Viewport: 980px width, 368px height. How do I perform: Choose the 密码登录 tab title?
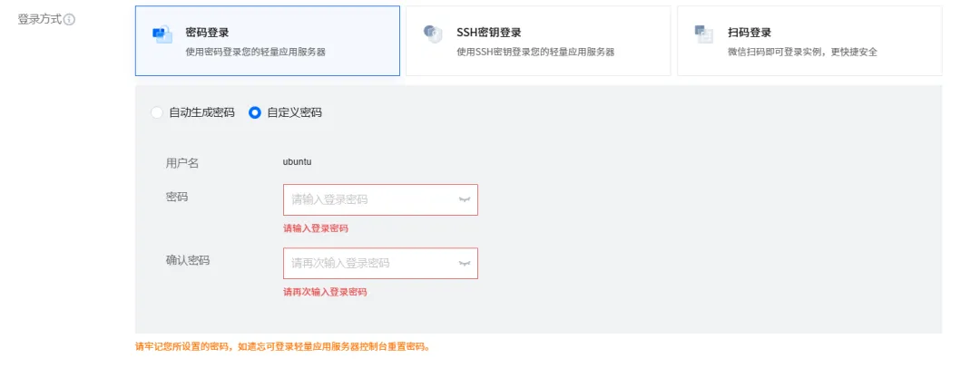point(207,33)
